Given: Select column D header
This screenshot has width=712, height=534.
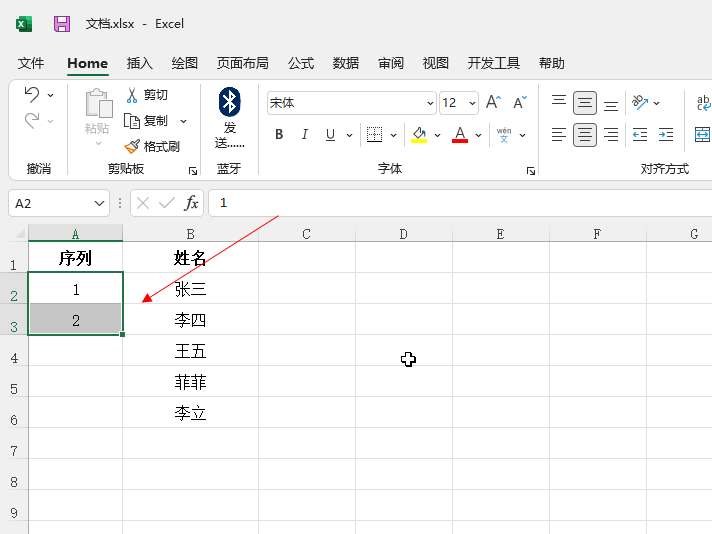Looking at the screenshot, I should point(403,234).
